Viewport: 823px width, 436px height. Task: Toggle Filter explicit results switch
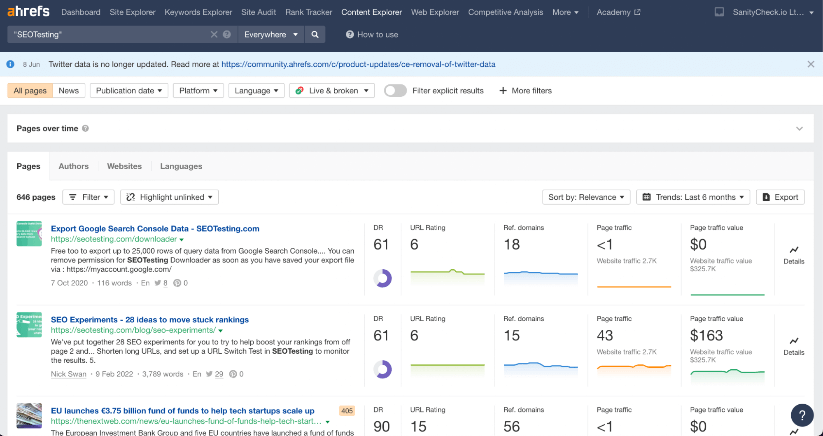[x=395, y=90]
